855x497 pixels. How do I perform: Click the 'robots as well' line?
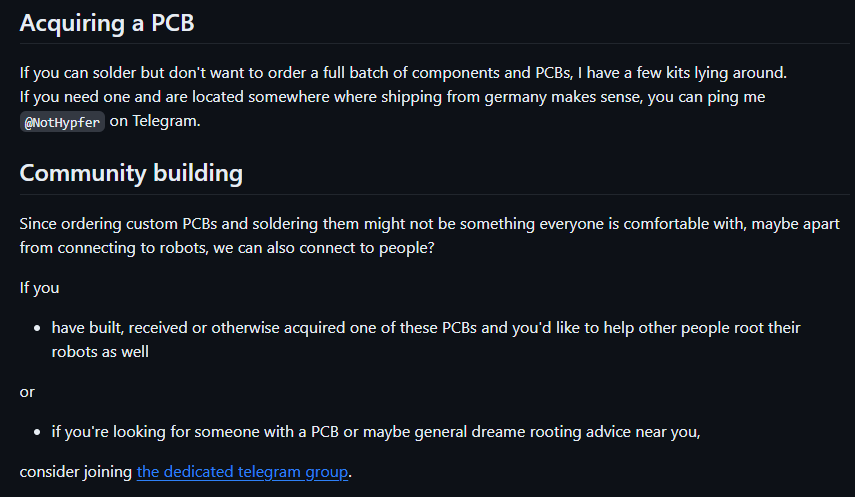(x=100, y=352)
